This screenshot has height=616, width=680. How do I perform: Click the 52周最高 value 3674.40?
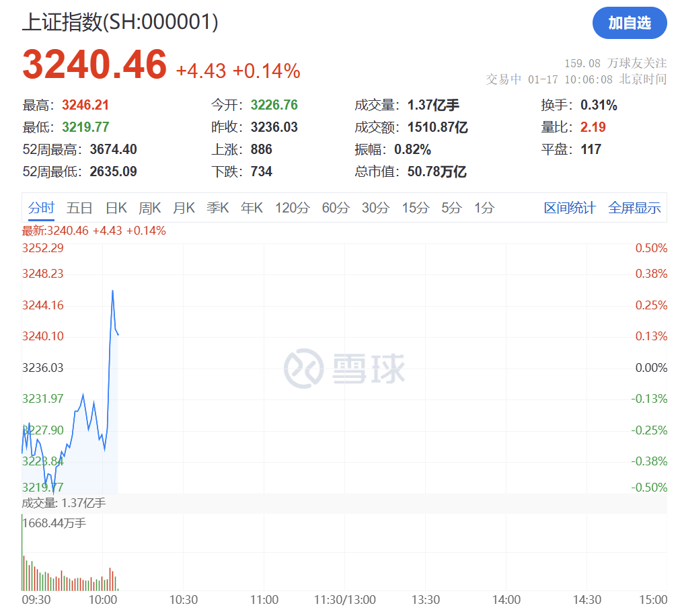point(113,149)
